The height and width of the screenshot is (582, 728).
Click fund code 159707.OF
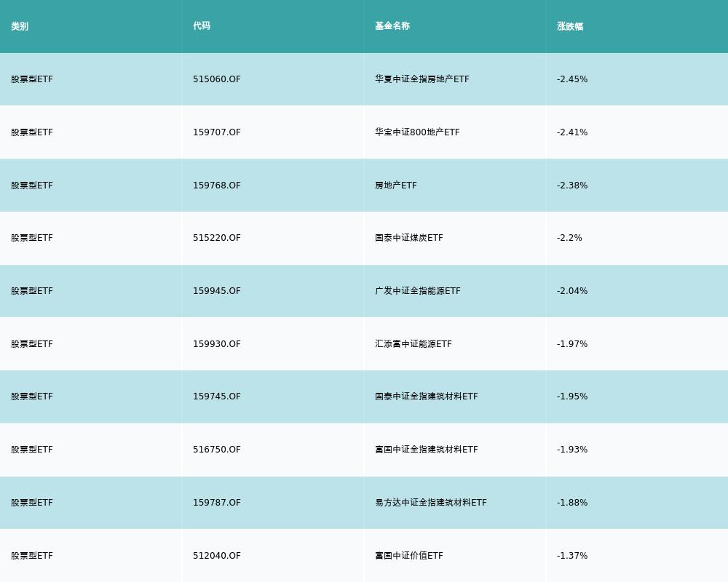[217, 132]
